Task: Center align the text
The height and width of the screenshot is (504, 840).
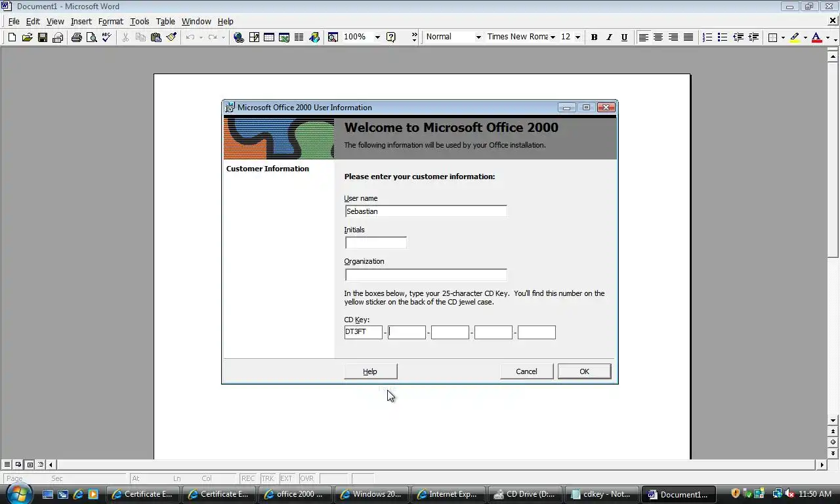Action: 658,37
